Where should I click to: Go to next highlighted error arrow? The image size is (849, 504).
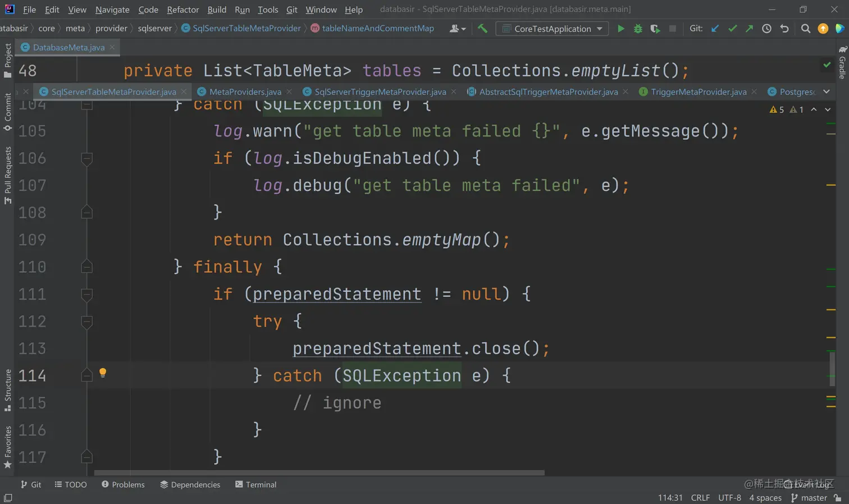(x=828, y=109)
